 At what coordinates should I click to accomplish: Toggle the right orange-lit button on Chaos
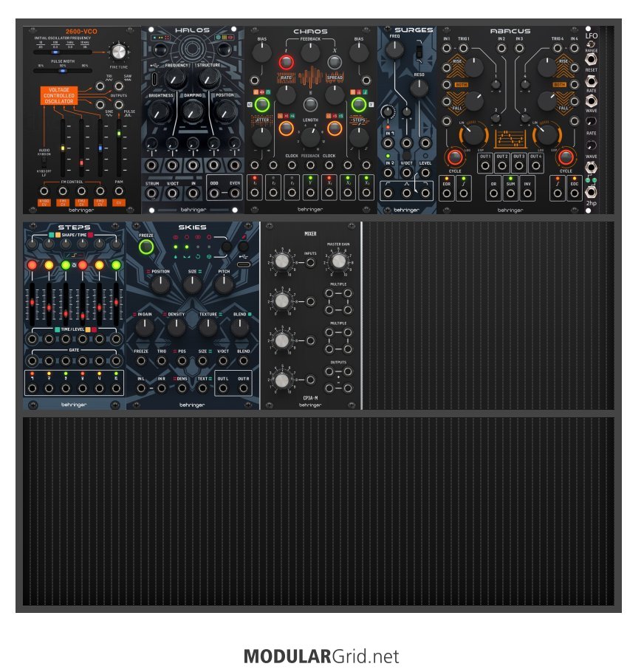pos(335,128)
